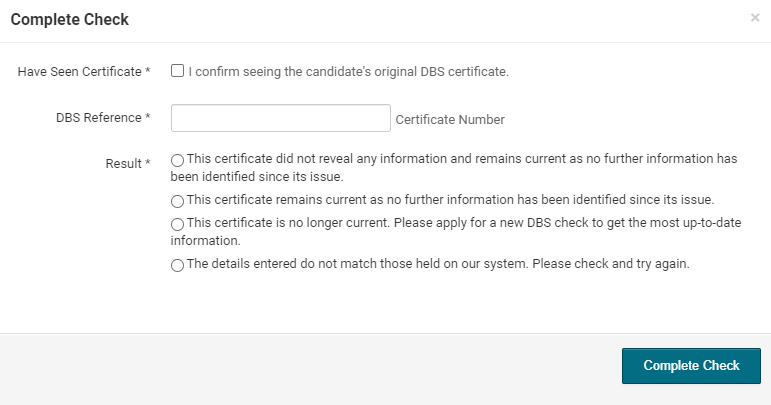Tick the Have Seen Certificate checkbox

pos(177,71)
